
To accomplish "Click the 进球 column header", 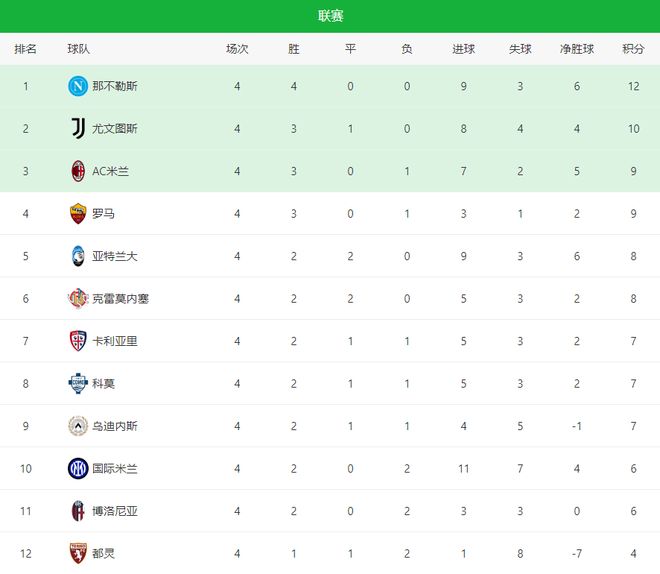I will 464,49.
